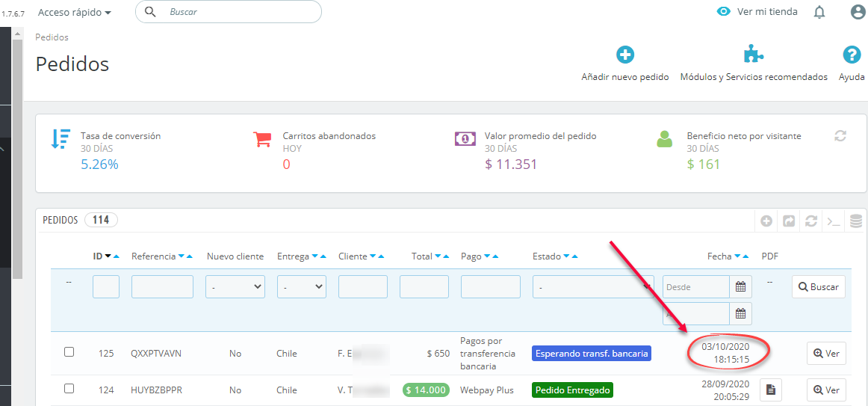Click the 114 orders count badge

(101, 220)
